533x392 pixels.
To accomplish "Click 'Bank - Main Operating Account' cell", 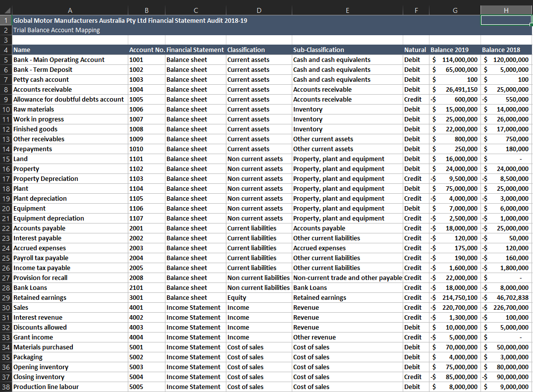I will click(x=70, y=60).
